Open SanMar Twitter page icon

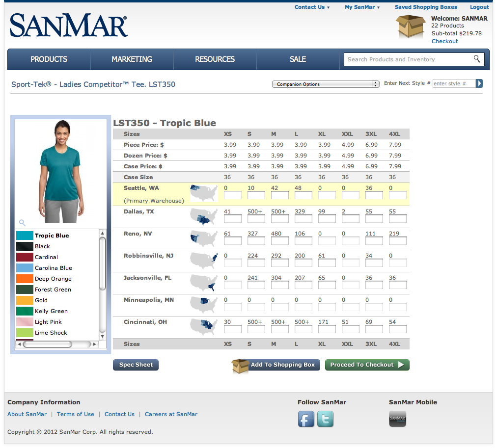coord(326,419)
